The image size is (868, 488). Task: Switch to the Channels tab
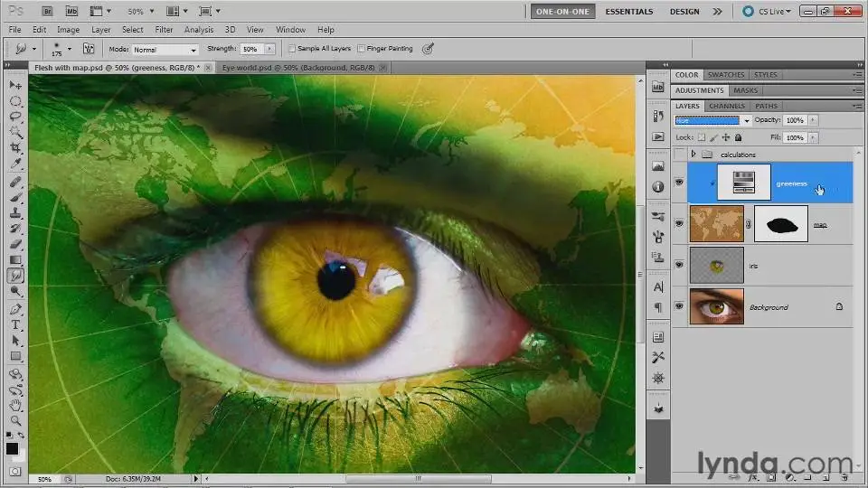pyautogui.click(x=726, y=106)
